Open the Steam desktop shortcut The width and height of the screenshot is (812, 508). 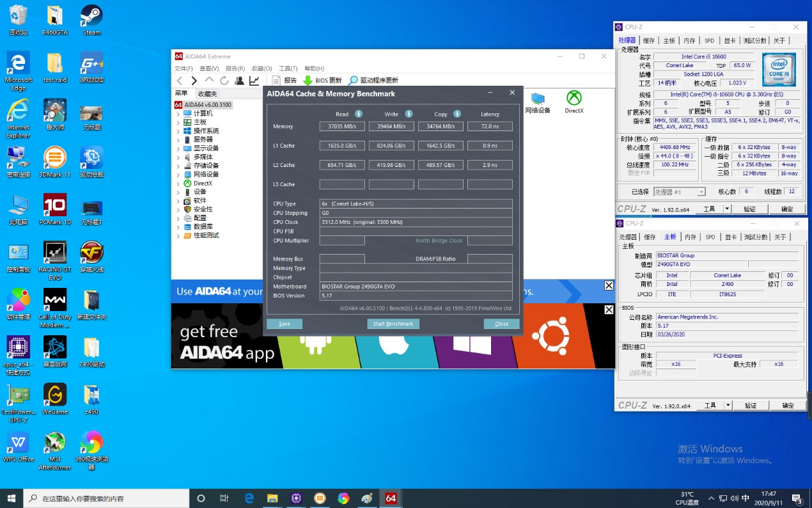click(91, 20)
